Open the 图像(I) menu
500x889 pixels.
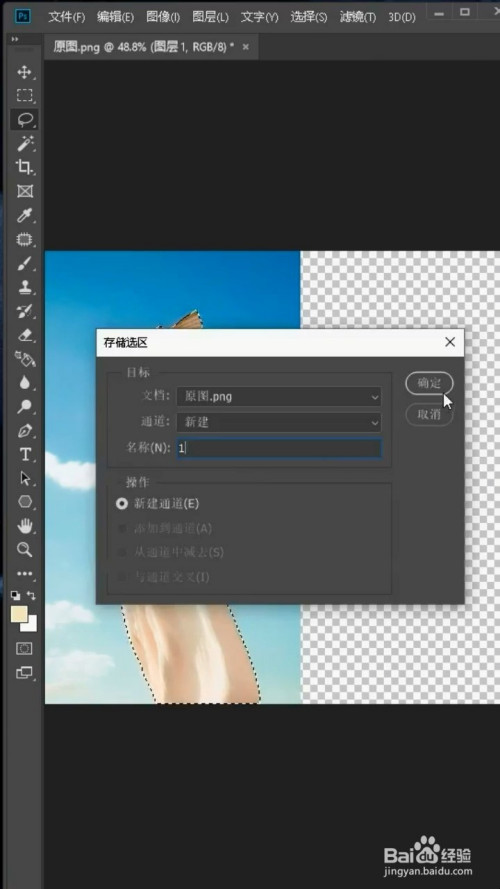tap(163, 17)
